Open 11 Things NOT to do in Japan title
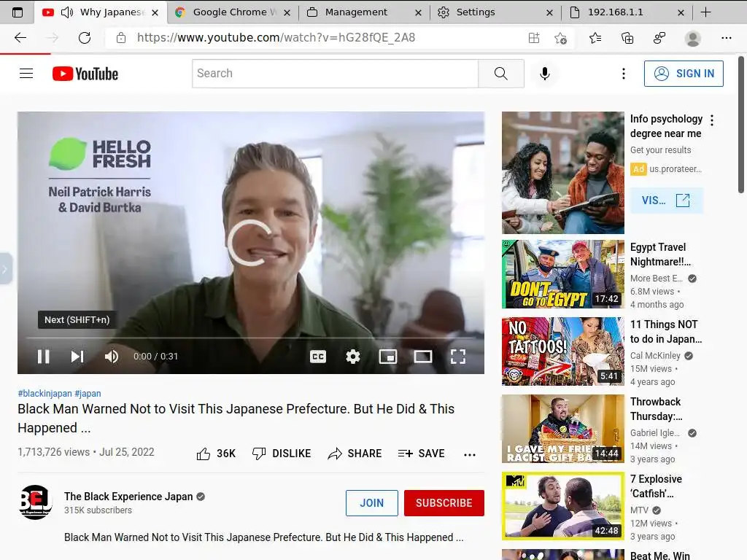The image size is (747, 560). pyautogui.click(x=665, y=332)
